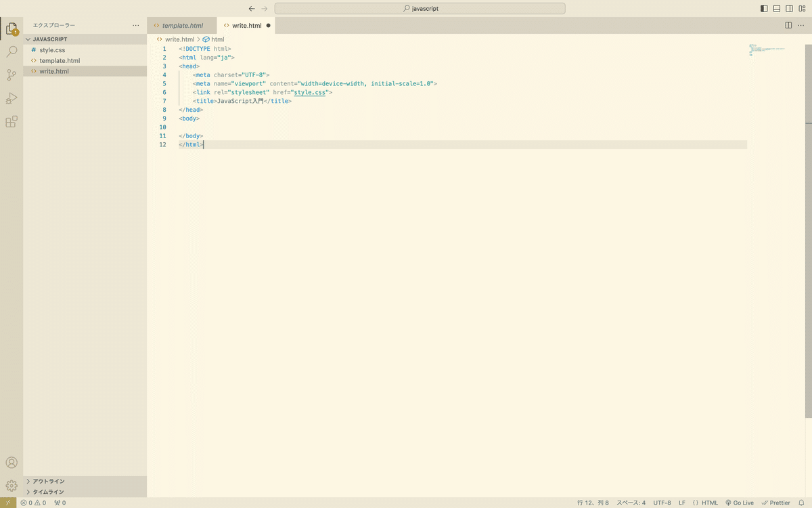Click the remote window status bar icon
Viewport: 812px width, 508px height.
coord(8,503)
